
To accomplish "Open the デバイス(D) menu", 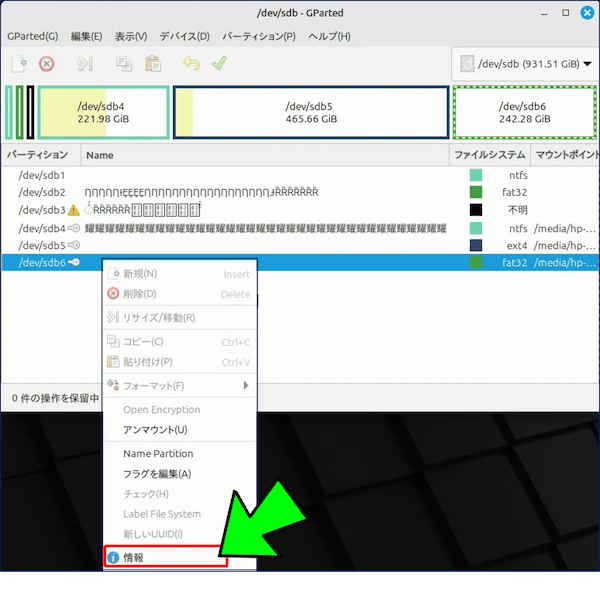I will pyautogui.click(x=184, y=36).
